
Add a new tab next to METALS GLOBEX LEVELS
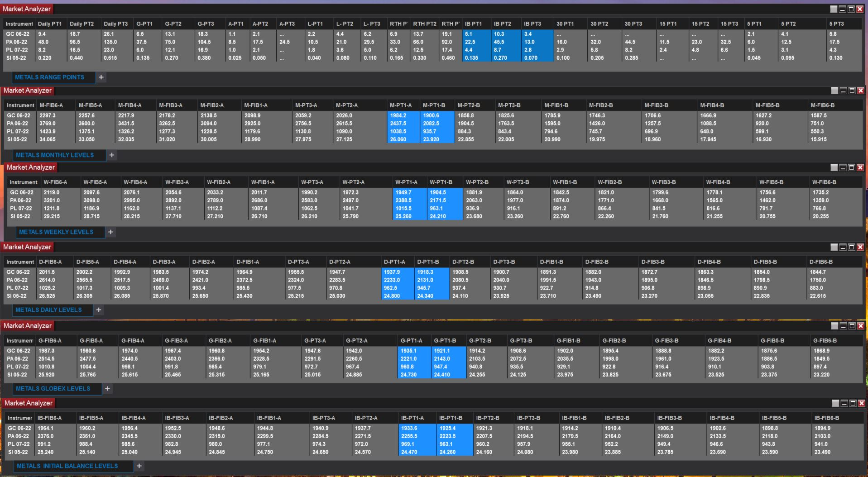[x=107, y=389]
